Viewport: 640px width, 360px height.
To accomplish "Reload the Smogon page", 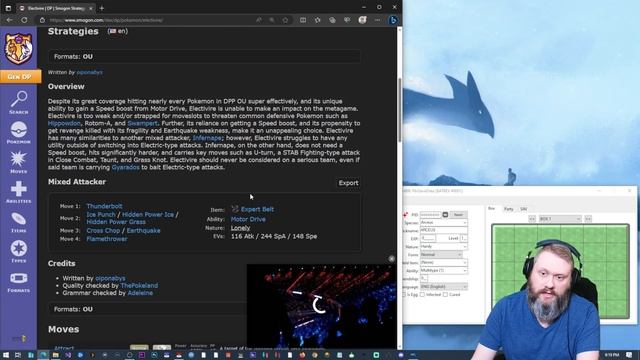I will click(24, 20).
